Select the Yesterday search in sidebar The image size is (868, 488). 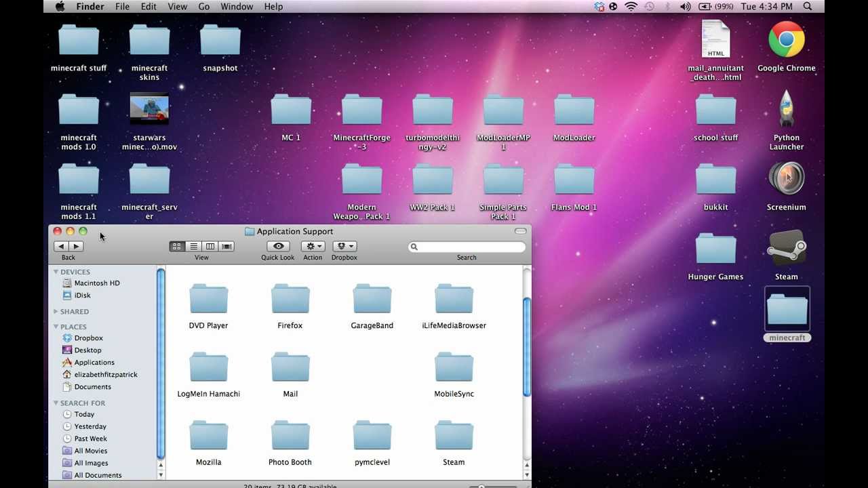(84, 426)
